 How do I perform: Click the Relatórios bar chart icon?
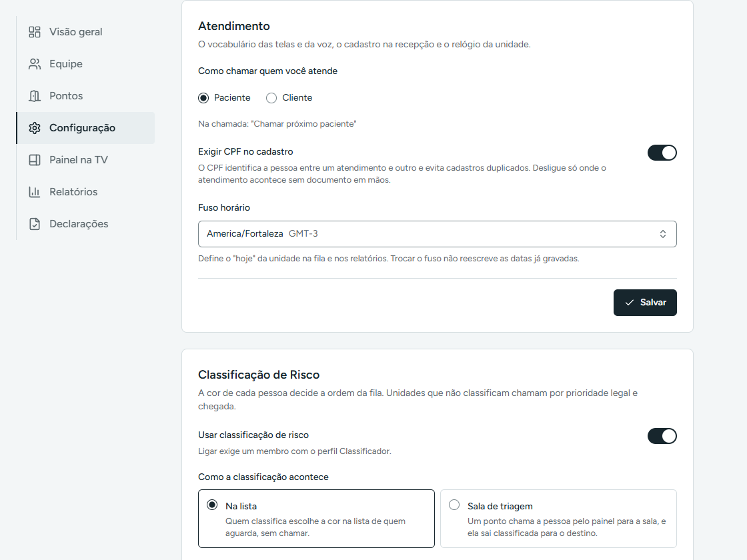[x=34, y=191]
